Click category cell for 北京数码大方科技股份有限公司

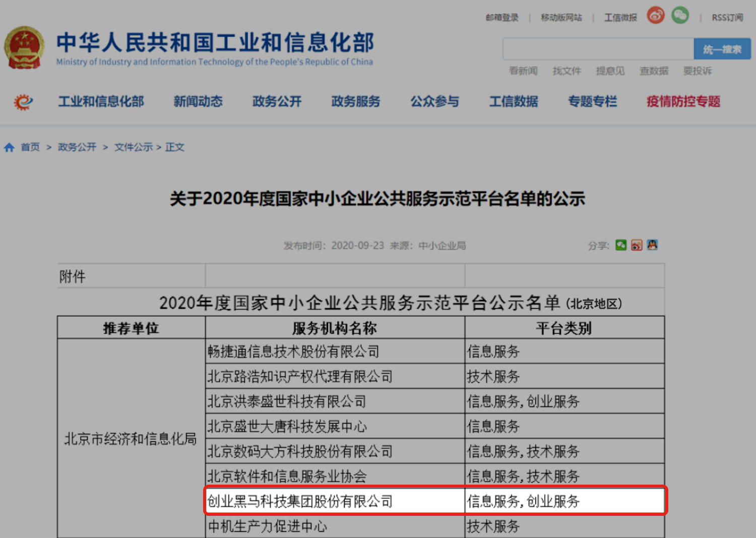(x=564, y=451)
